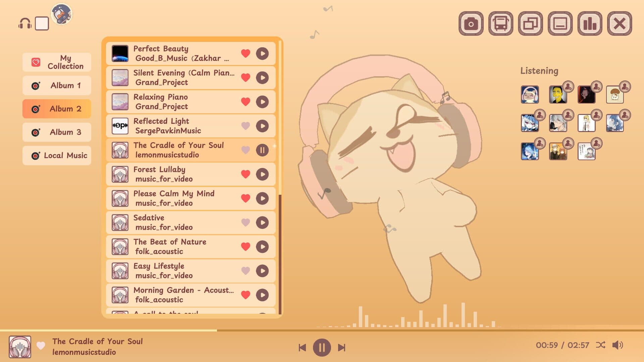Unlike Perfect Beauty with heart icon

click(246, 54)
